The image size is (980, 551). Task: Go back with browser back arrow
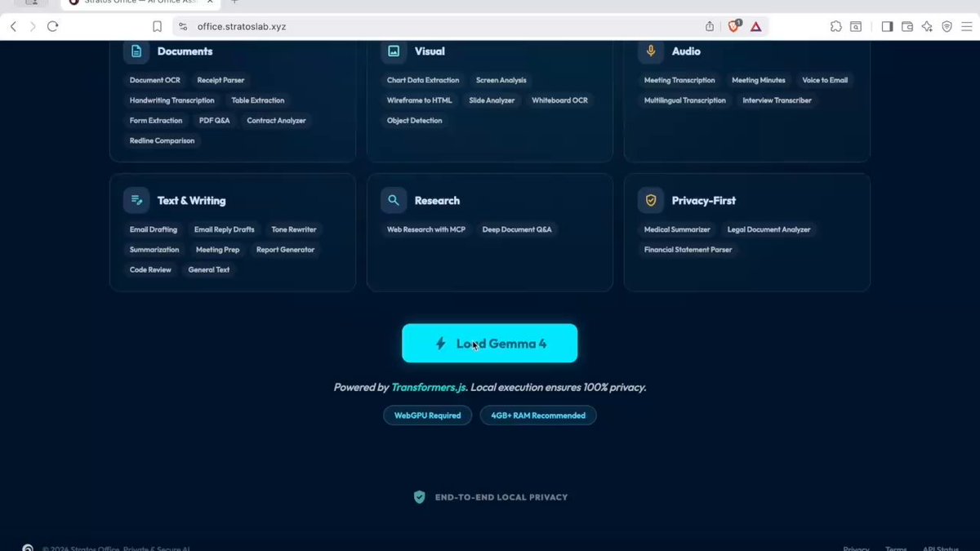(13, 26)
